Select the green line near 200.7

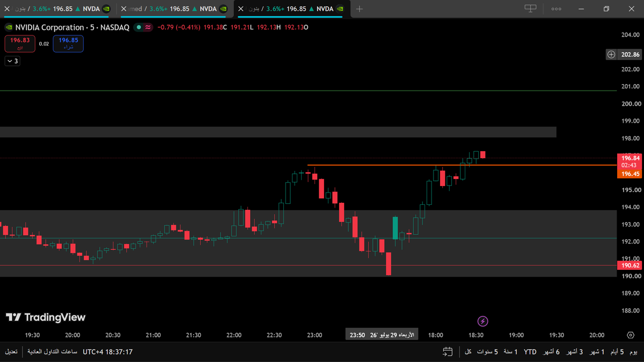pyautogui.click(x=308, y=91)
